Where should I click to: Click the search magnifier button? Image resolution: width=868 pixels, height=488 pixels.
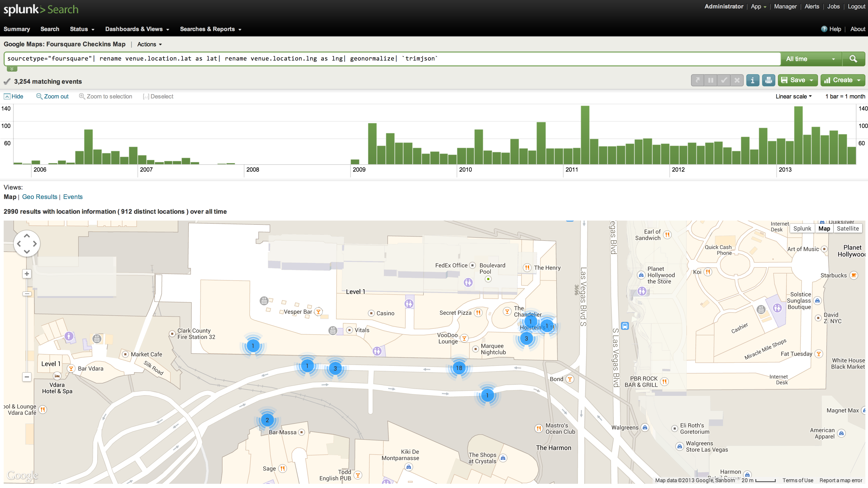point(853,59)
